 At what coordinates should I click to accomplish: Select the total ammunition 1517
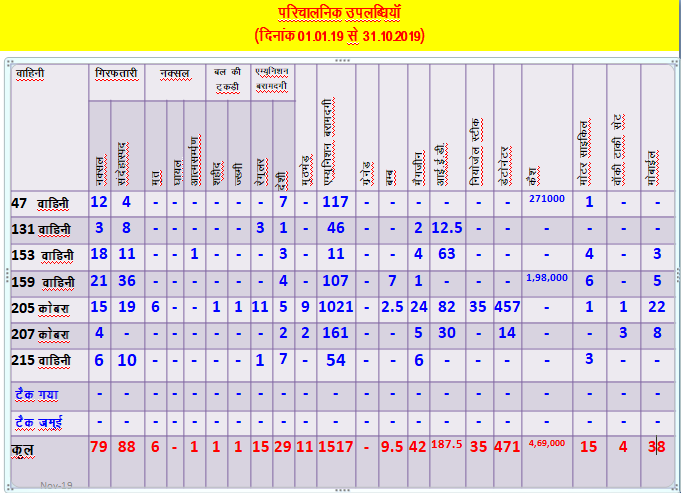pyautogui.click(x=336, y=447)
